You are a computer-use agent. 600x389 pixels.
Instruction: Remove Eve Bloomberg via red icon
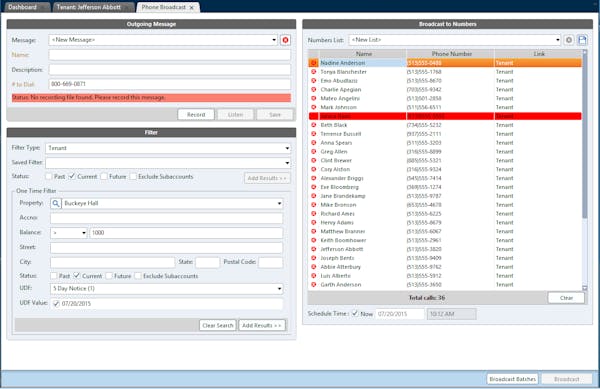tap(314, 187)
